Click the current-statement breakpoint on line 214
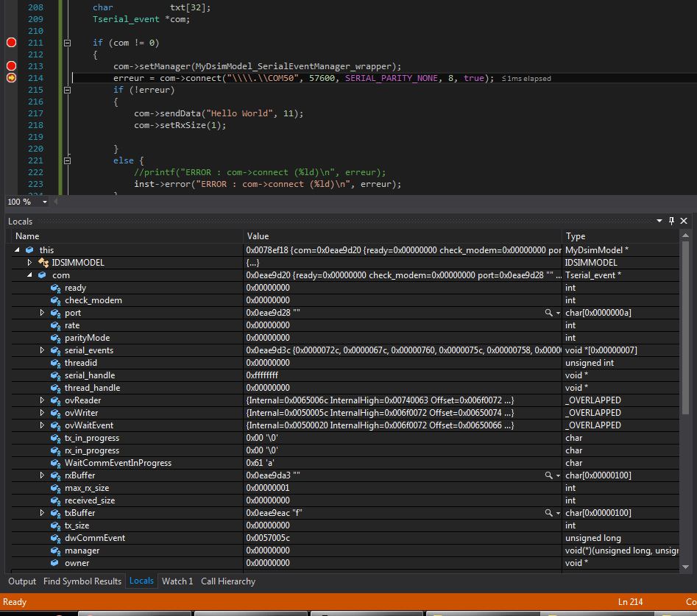Viewport: 697px width, 616px height. (x=11, y=78)
